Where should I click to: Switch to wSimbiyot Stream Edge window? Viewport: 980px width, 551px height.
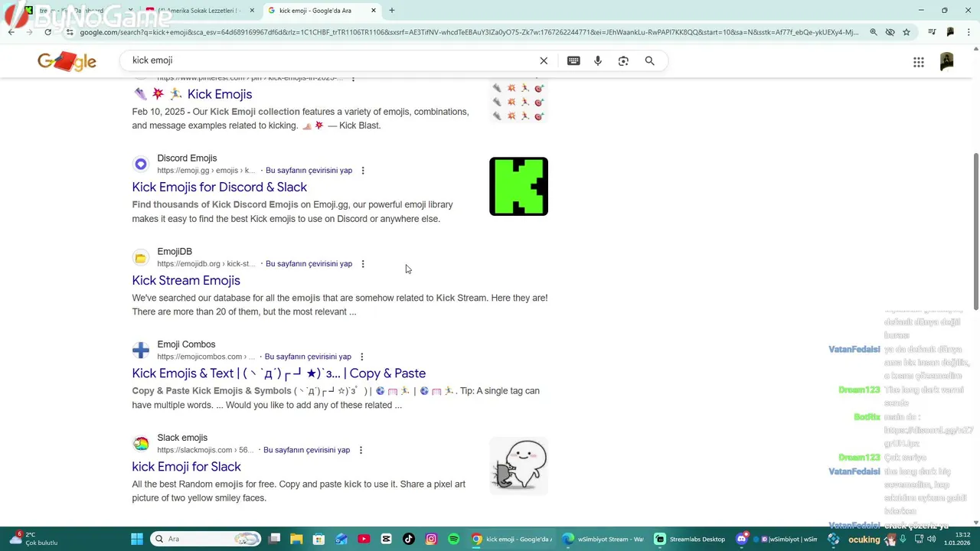click(x=603, y=539)
